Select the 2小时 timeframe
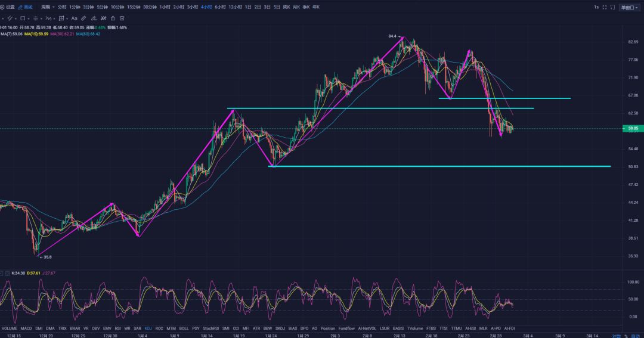644x338 pixels. [x=179, y=7]
